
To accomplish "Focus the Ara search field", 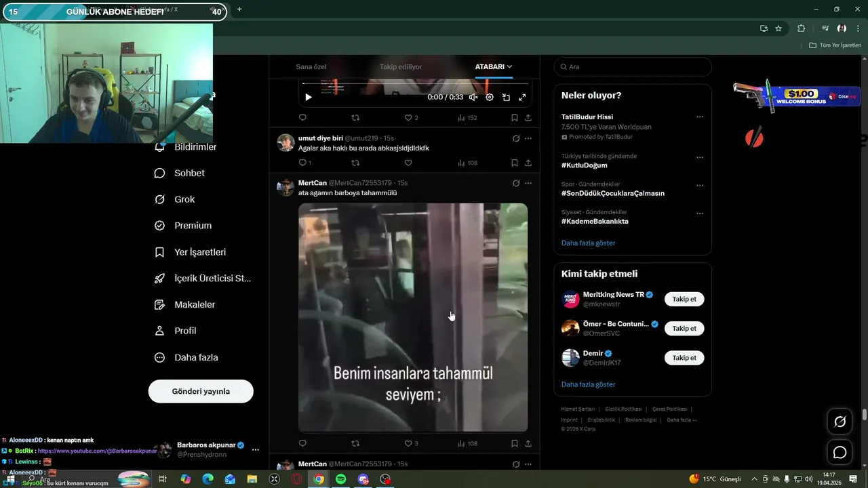I will point(633,66).
